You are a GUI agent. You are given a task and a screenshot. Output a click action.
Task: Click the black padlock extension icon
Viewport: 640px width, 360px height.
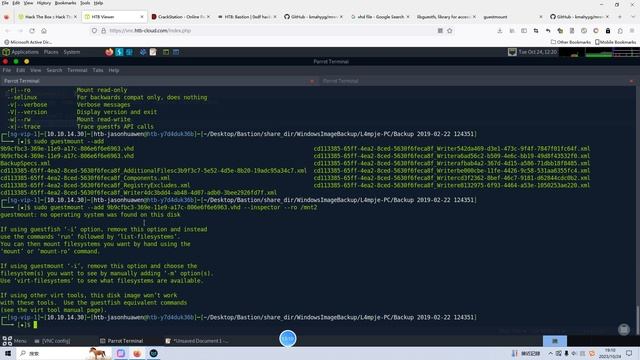(x=608, y=31)
